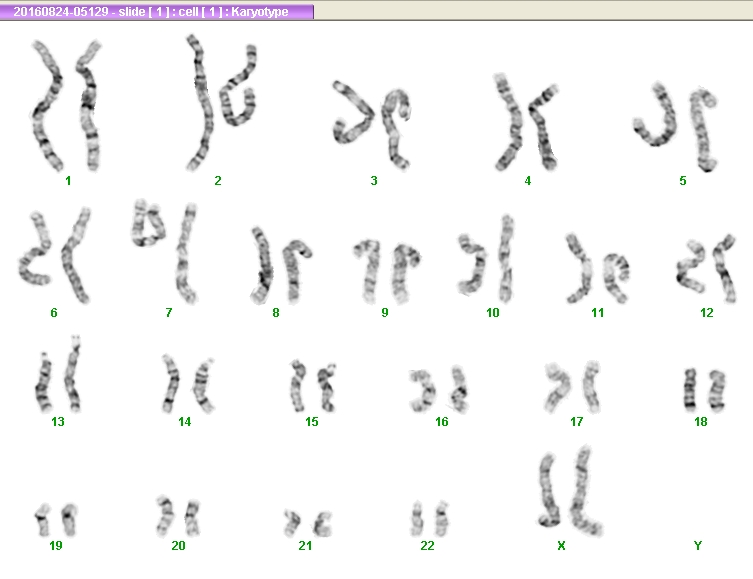Select the chromosome 11 pair
Screen dimensions: 753x579
click(x=597, y=269)
